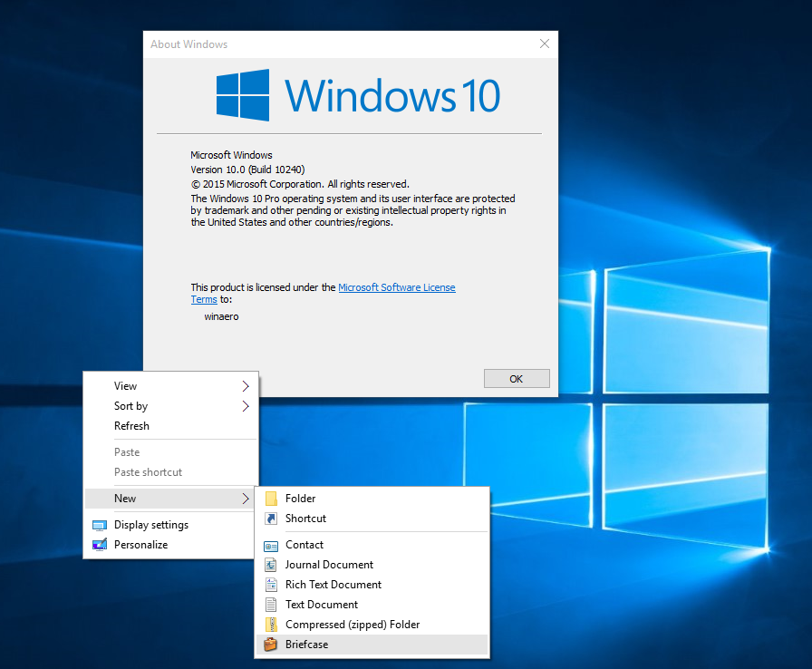Click the Personalize icon
Viewport: 812px width, 669px height.
(x=100, y=545)
